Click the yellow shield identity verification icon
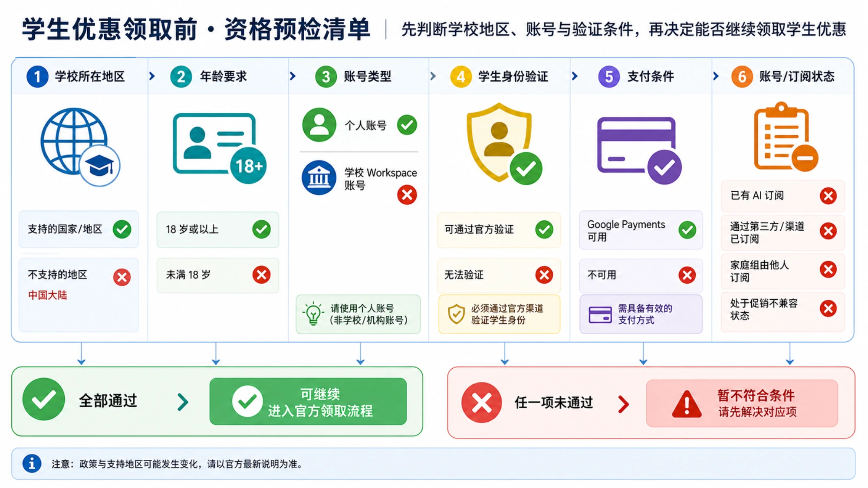 (504, 144)
